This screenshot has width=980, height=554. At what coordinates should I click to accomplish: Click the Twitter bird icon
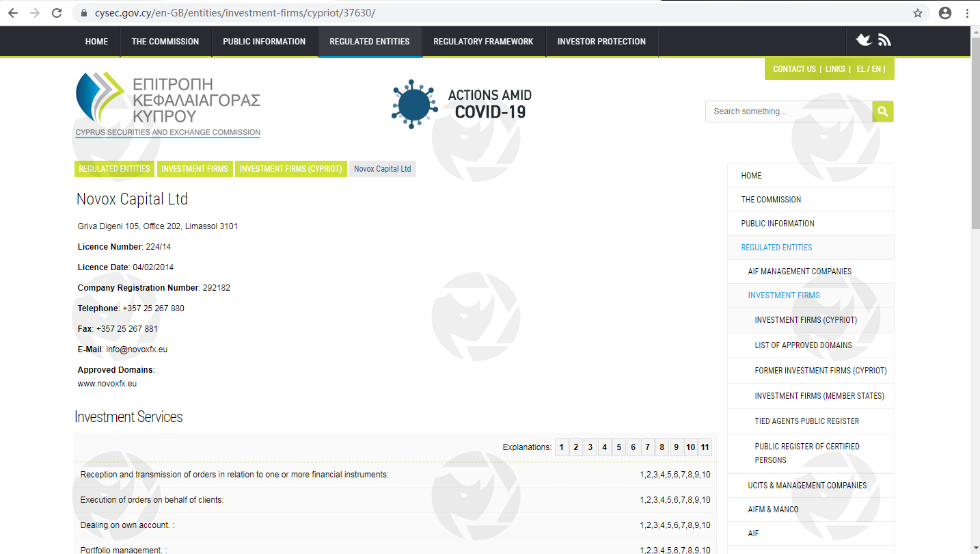click(x=864, y=40)
